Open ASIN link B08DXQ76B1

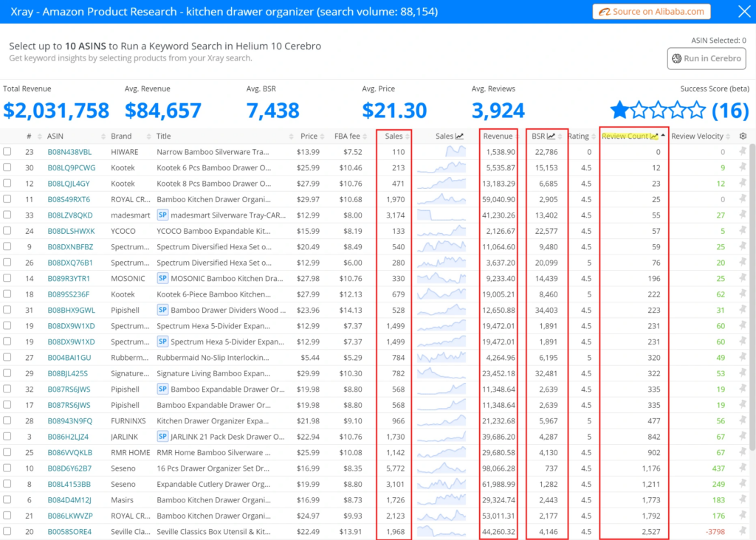click(x=70, y=263)
